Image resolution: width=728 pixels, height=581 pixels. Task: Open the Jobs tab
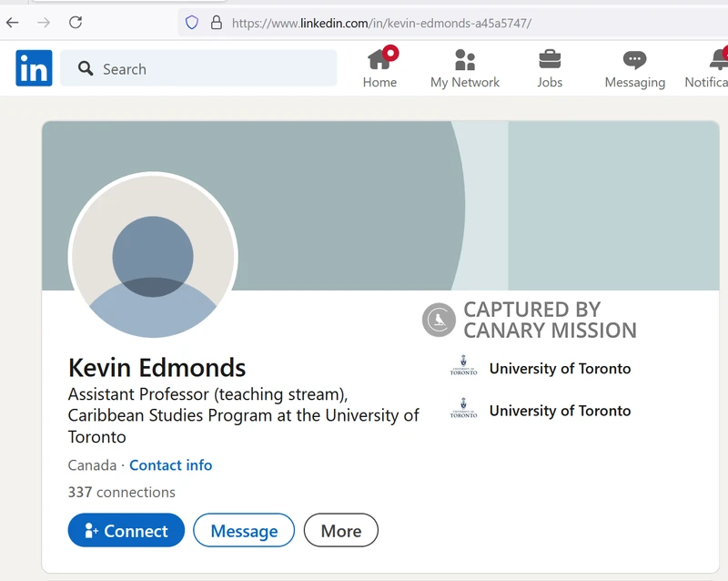550,68
